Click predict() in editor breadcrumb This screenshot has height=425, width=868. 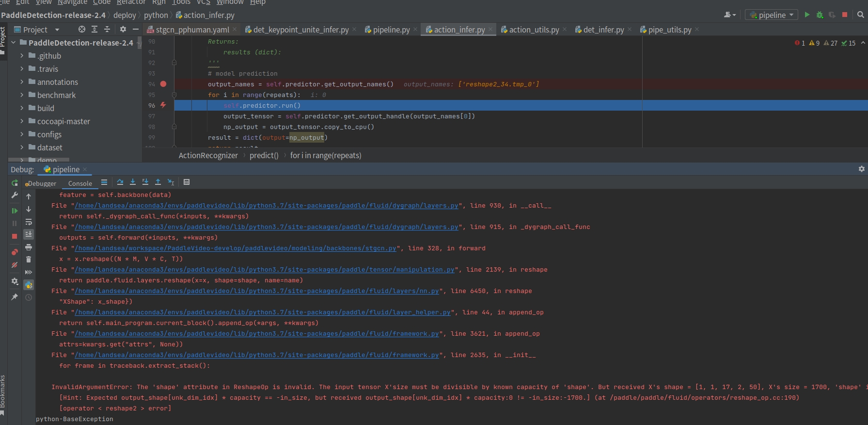(264, 156)
